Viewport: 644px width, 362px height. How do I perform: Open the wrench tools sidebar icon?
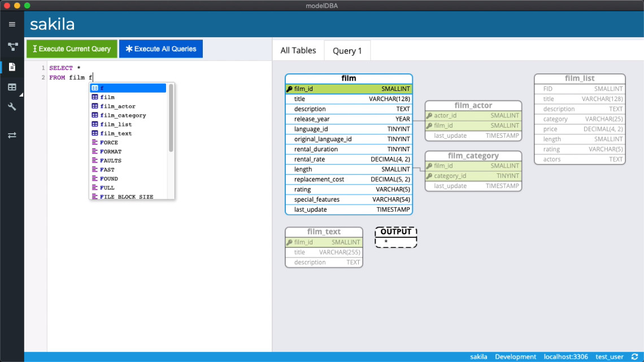pos(12,107)
